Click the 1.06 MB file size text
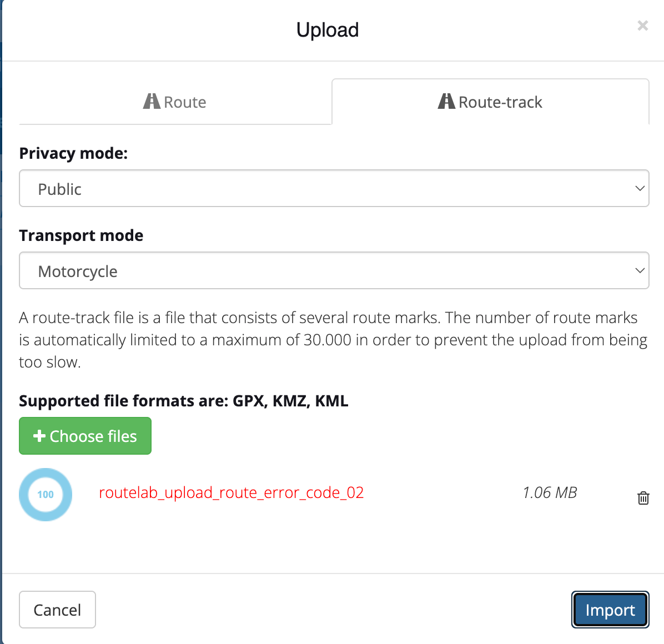Viewport: 664px width, 644px height. pos(550,493)
